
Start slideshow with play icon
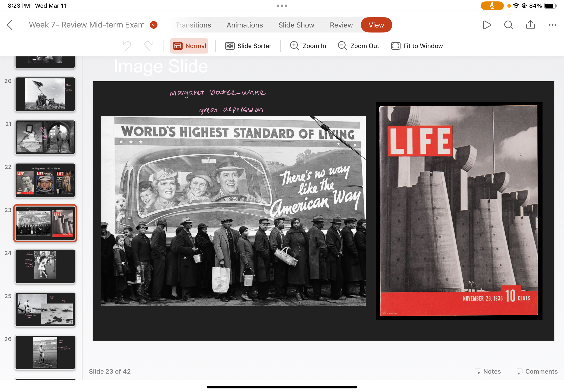coord(487,25)
